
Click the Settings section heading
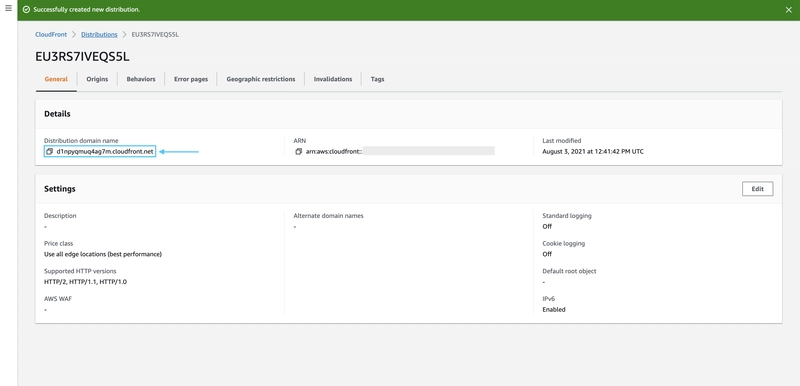60,189
